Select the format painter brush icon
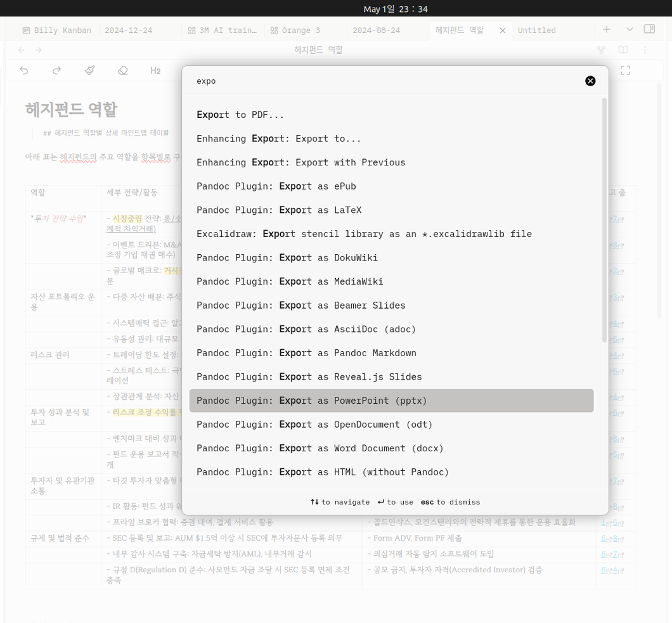Screen dimensions: 672x623 click(89, 70)
